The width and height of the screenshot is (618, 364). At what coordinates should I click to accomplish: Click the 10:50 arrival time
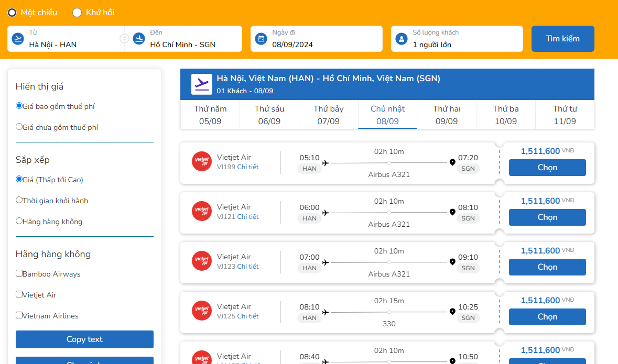click(x=468, y=357)
